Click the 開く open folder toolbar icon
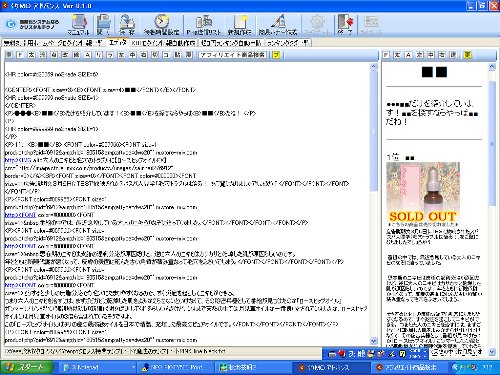 click(x=104, y=24)
